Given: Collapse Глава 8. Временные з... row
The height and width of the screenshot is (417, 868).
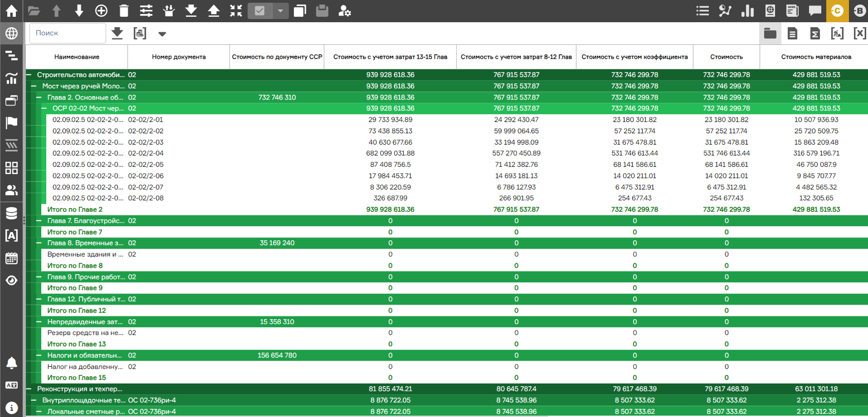Looking at the screenshot, I should [39, 243].
